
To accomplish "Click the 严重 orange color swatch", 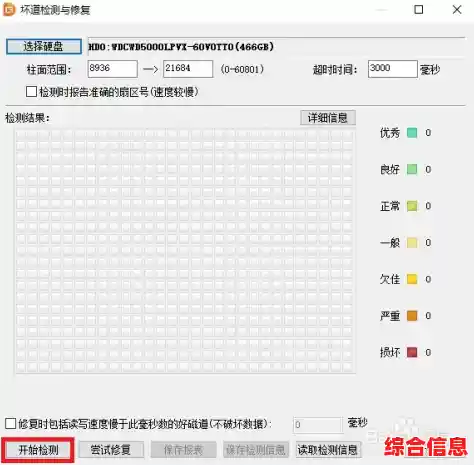I will click(412, 316).
